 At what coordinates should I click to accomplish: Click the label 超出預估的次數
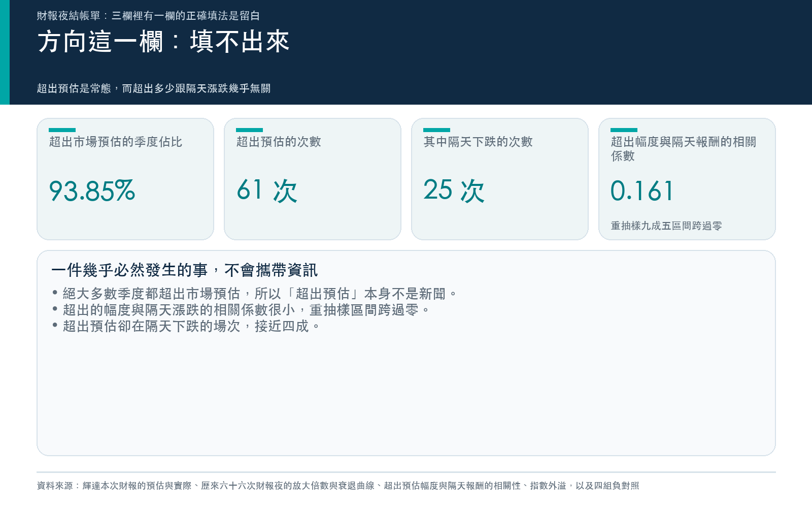[x=279, y=142]
